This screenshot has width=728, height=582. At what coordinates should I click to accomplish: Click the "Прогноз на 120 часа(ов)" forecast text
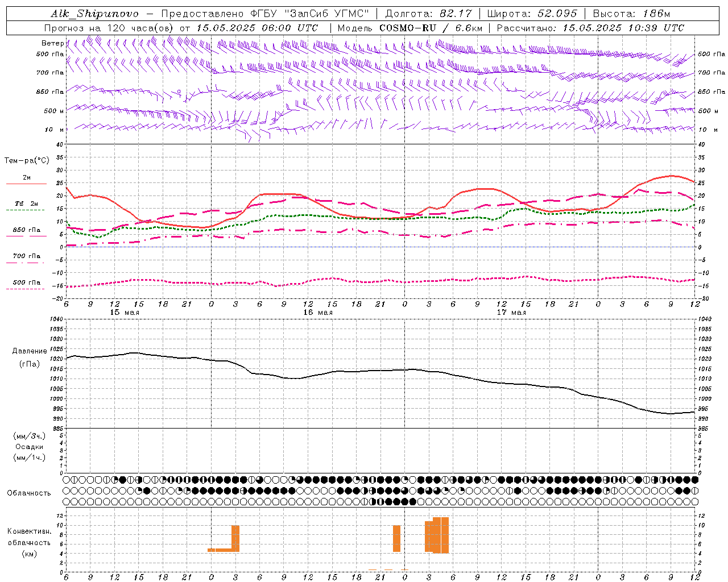109,28
